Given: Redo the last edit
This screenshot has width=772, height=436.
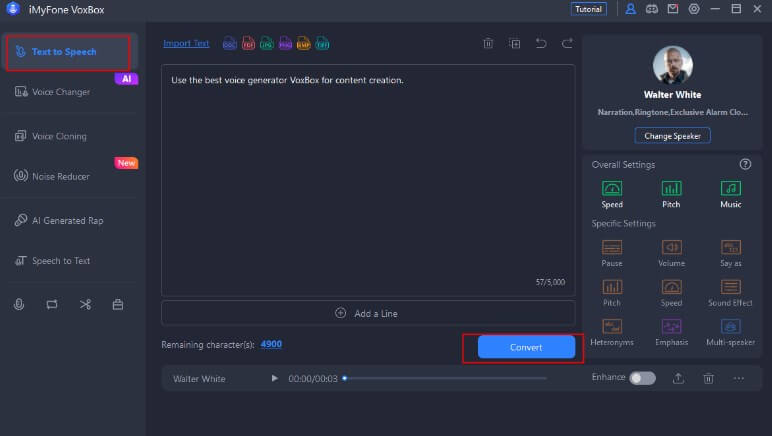Looking at the screenshot, I should point(567,43).
